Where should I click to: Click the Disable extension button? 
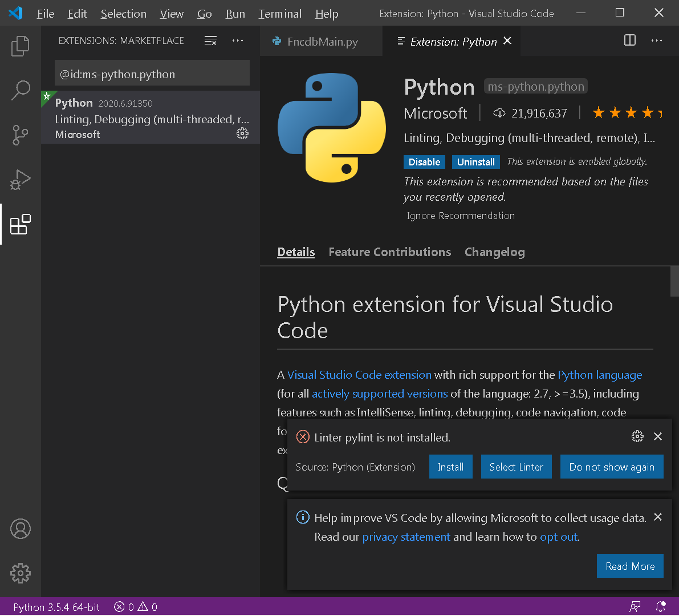pos(424,162)
